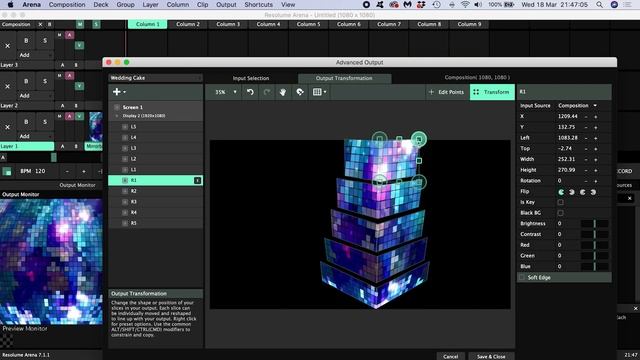640x360 pixels.
Task: Toggle visibility of slice R2
Action: click(125, 191)
